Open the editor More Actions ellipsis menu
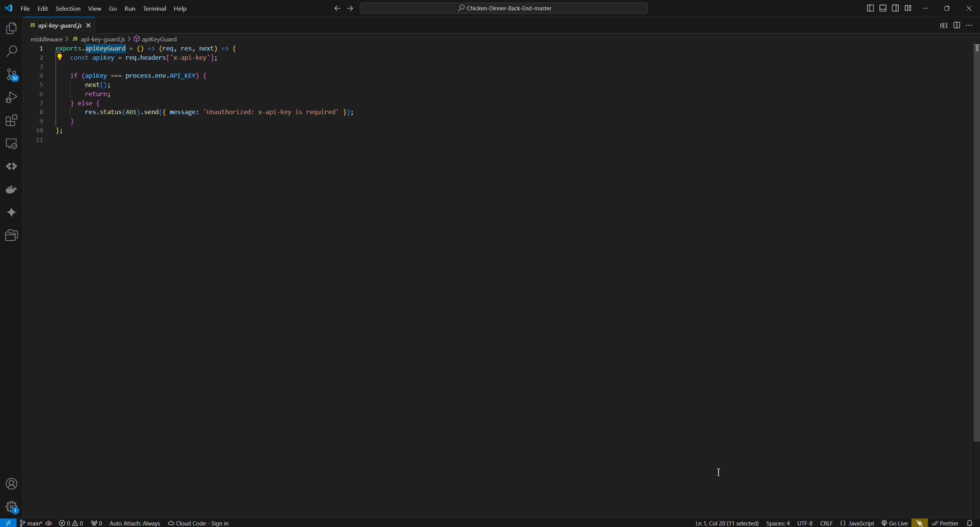This screenshot has width=980, height=527. pos(969,25)
